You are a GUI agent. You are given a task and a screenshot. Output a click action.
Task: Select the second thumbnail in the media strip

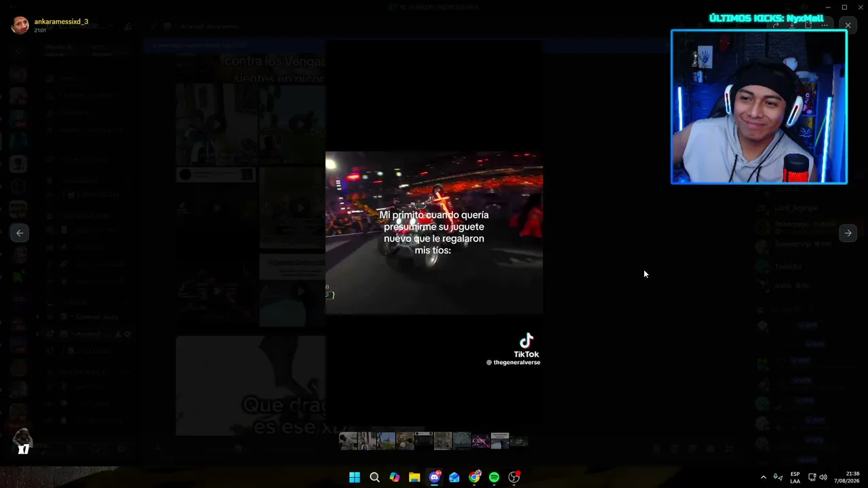(x=367, y=441)
